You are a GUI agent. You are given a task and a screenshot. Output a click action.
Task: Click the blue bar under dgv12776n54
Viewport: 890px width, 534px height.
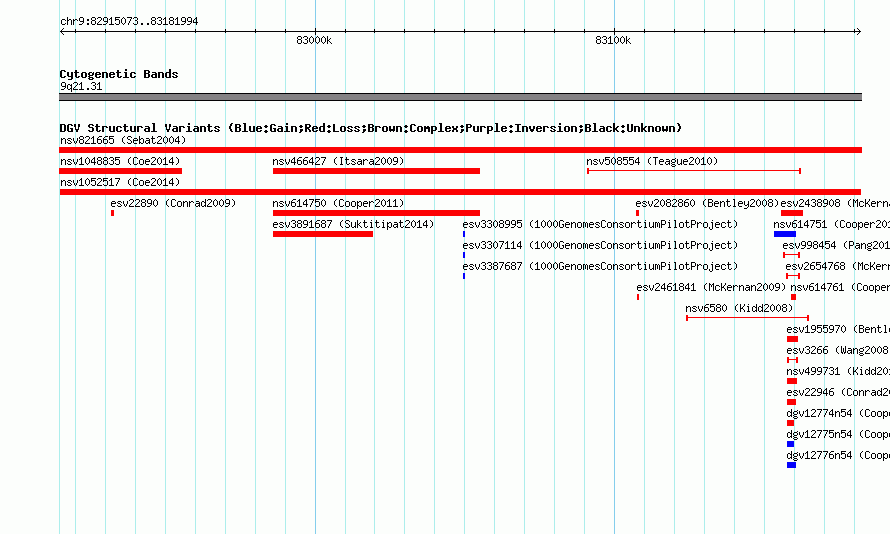tap(791, 465)
